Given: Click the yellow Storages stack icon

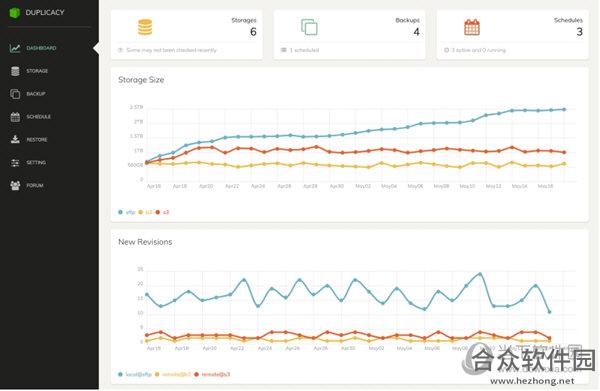Looking at the screenshot, I should 145,27.
